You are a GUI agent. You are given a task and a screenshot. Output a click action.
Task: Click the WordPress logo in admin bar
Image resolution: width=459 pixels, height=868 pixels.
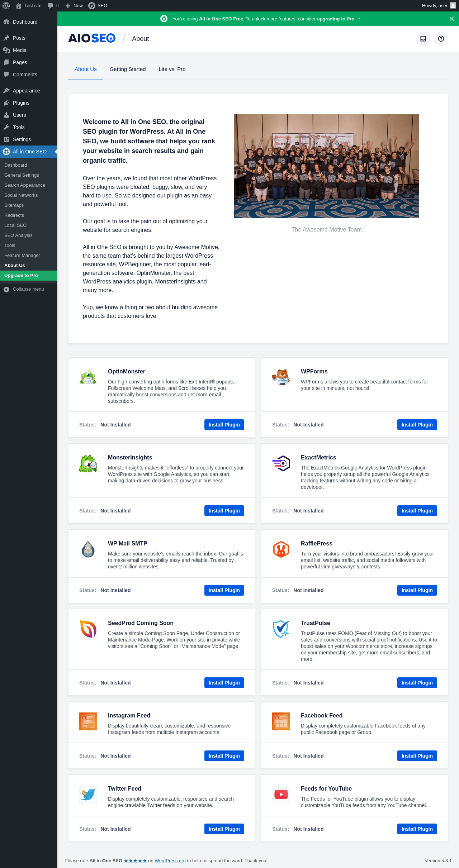point(6,6)
